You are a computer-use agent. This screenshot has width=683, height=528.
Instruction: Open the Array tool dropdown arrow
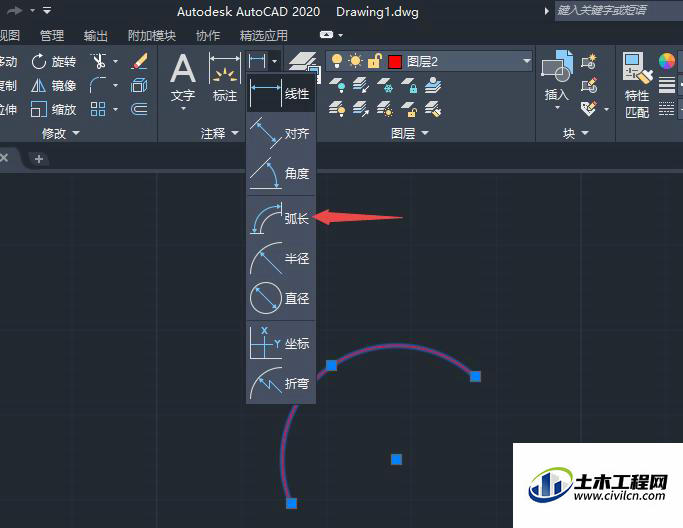coord(115,109)
